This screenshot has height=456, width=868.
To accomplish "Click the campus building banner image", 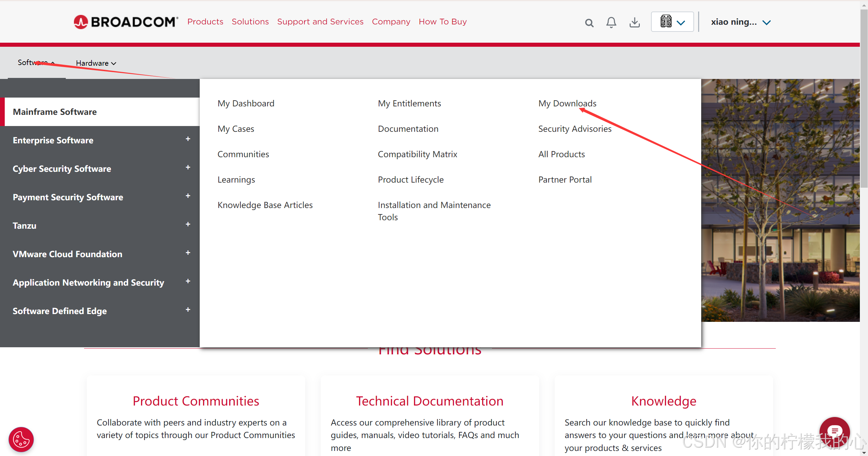I will tap(780, 200).
